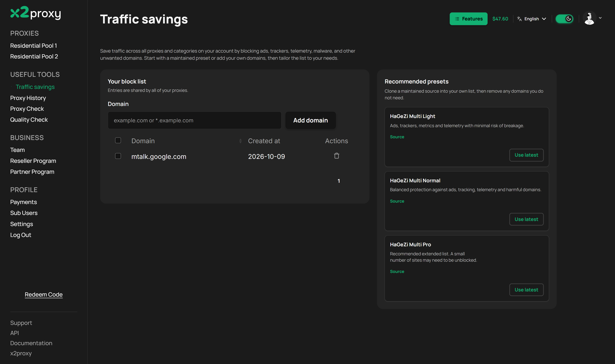Click the user avatar picture
This screenshot has width=615, height=364.
pos(589,18)
